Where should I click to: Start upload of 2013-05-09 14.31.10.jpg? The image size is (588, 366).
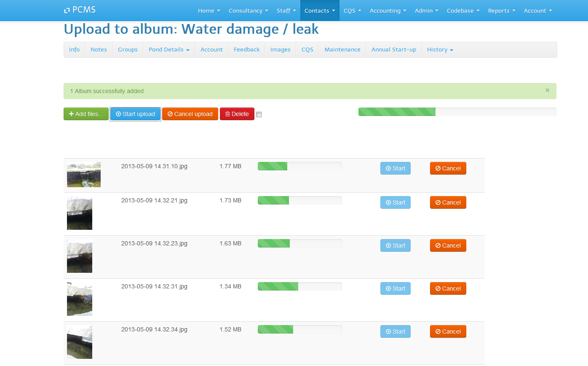(395, 168)
